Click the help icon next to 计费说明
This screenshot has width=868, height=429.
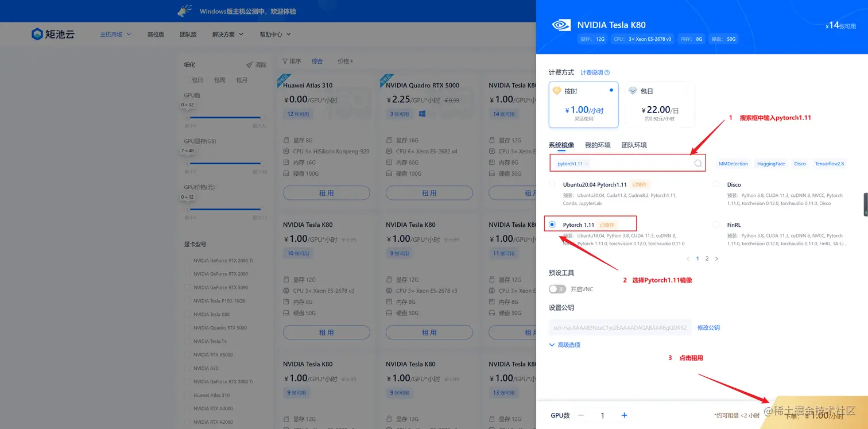tap(607, 73)
